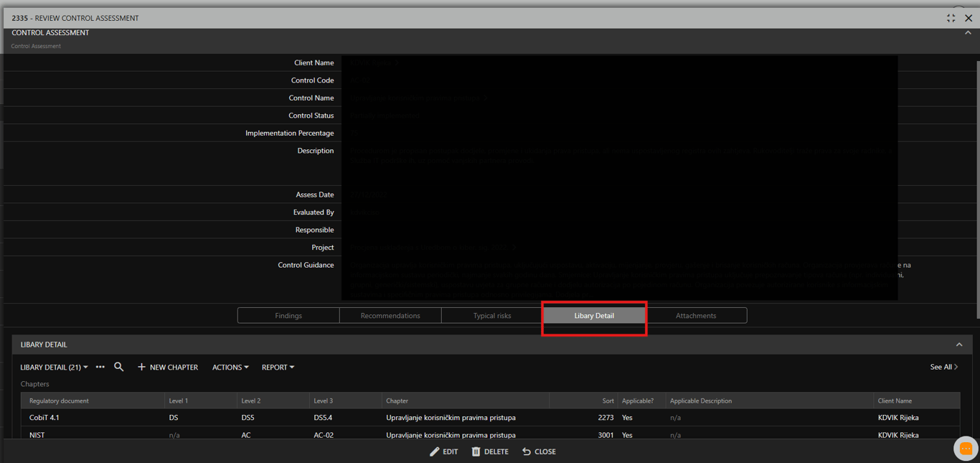The width and height of the screenshot is (980, 463).
Task: Open the orange chat widget icon
Action: coord(966,449)
